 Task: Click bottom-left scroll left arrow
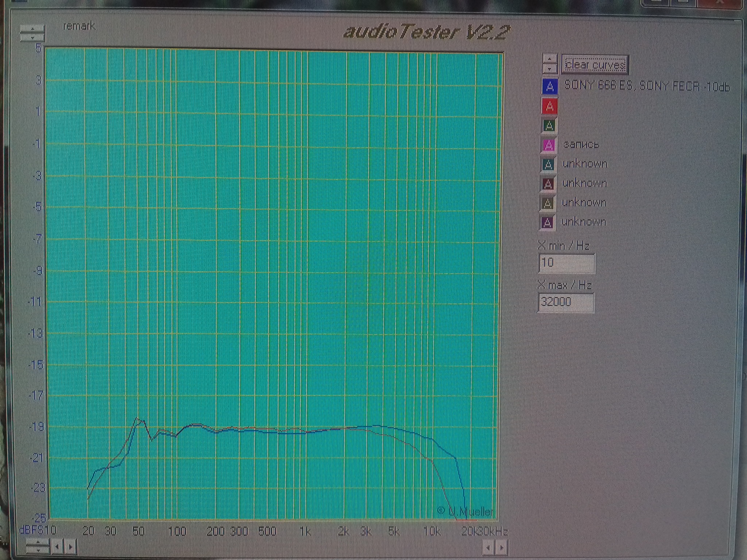pyautogui.click(x=57, y=547)
